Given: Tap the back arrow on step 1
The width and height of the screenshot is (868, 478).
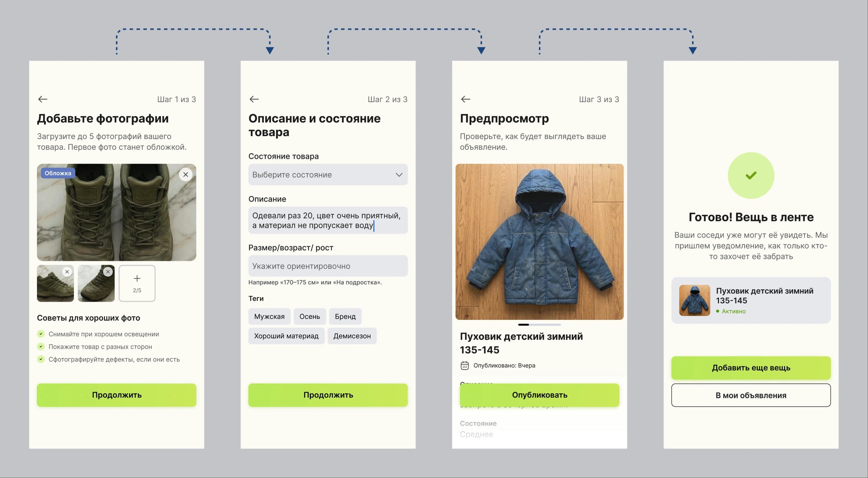Looking at the screenshot, I should coord(42,99).
